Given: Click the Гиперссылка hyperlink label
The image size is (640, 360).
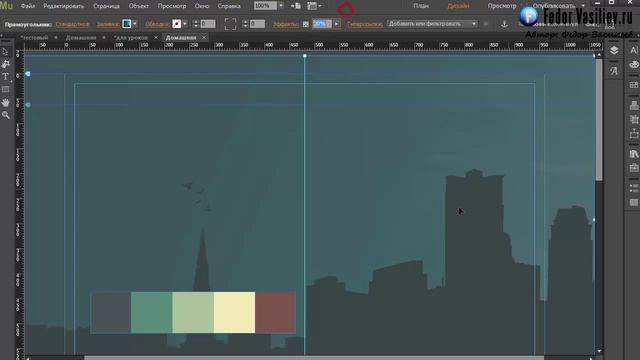Looking at the screenshot, I should [365, 24].
